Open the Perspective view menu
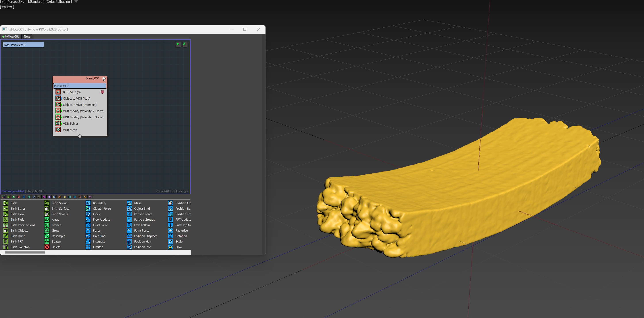 16,2
